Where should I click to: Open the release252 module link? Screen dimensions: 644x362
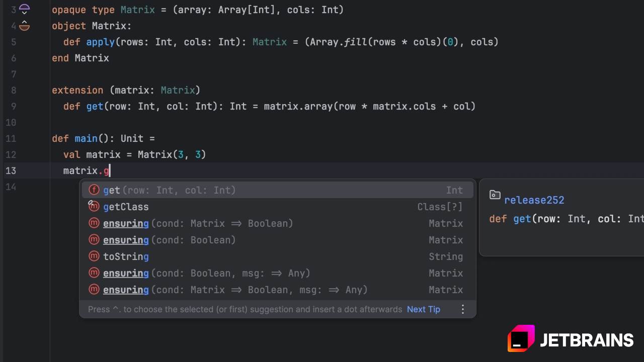coord(534,200)
